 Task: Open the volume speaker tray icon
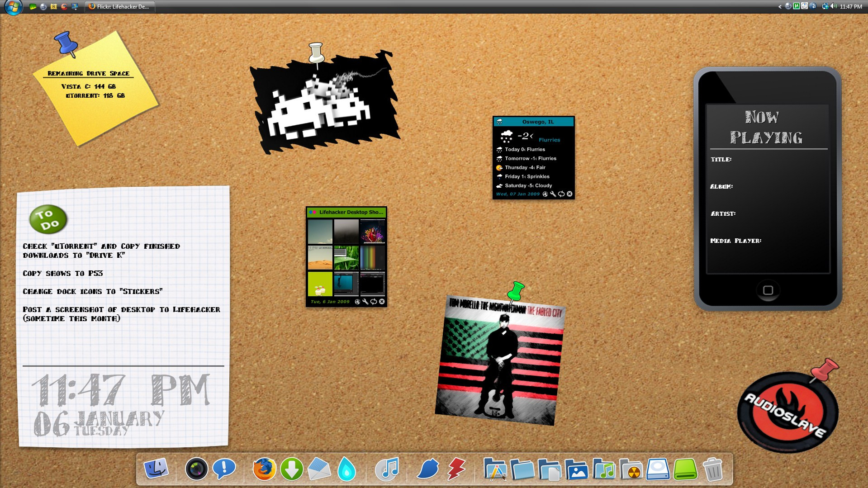833,6
